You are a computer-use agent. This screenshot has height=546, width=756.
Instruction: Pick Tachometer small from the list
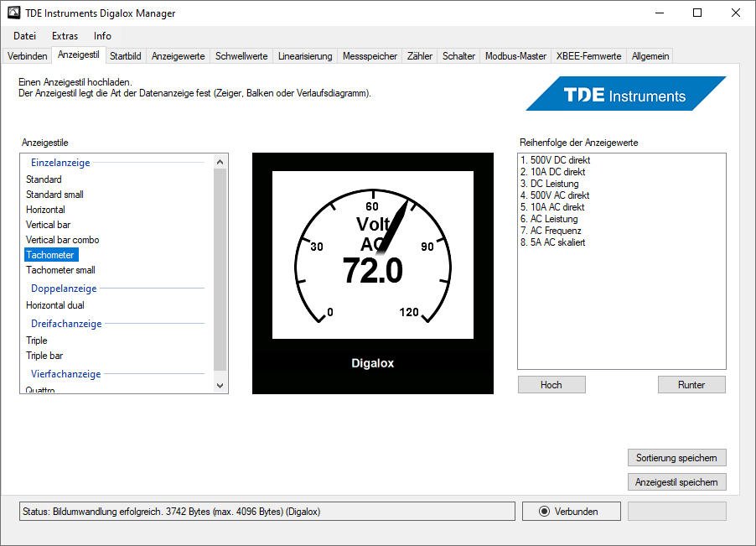click(60, 269)
